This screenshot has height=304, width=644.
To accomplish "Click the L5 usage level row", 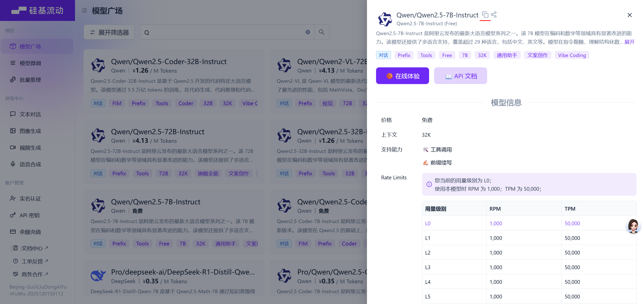I will [x=529, y=296].
